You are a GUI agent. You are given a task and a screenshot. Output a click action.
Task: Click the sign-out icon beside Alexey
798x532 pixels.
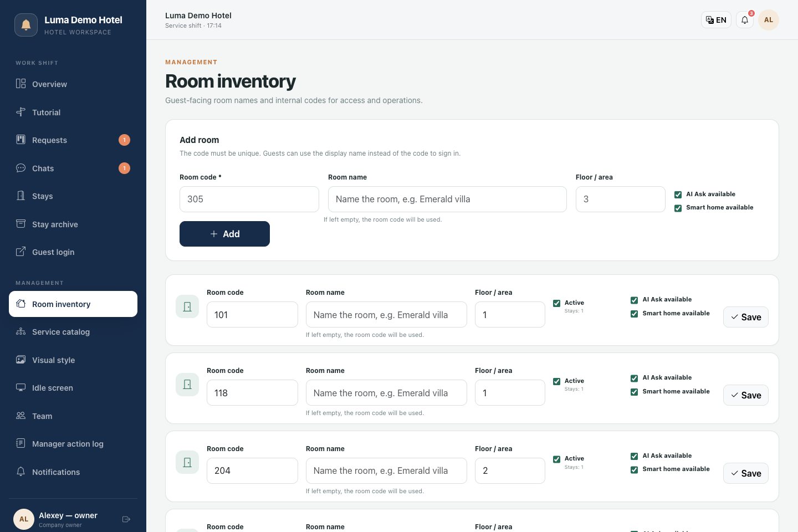(x=126, y=519)
